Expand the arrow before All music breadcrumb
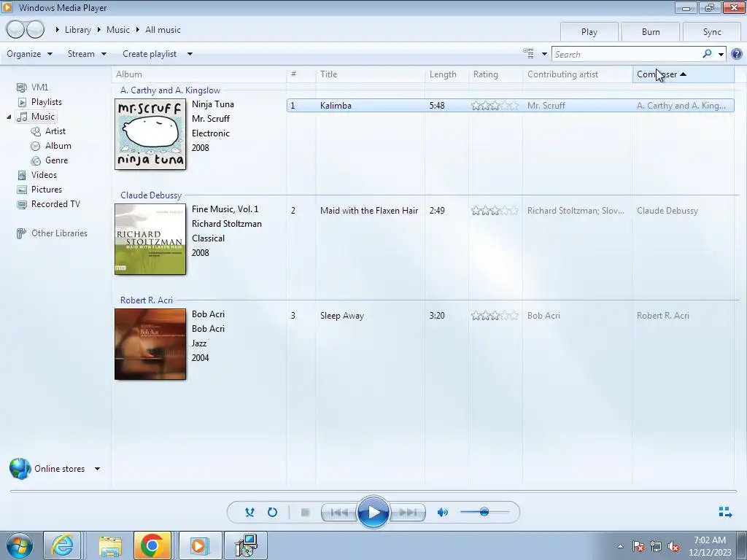 [x=137, y=29]
